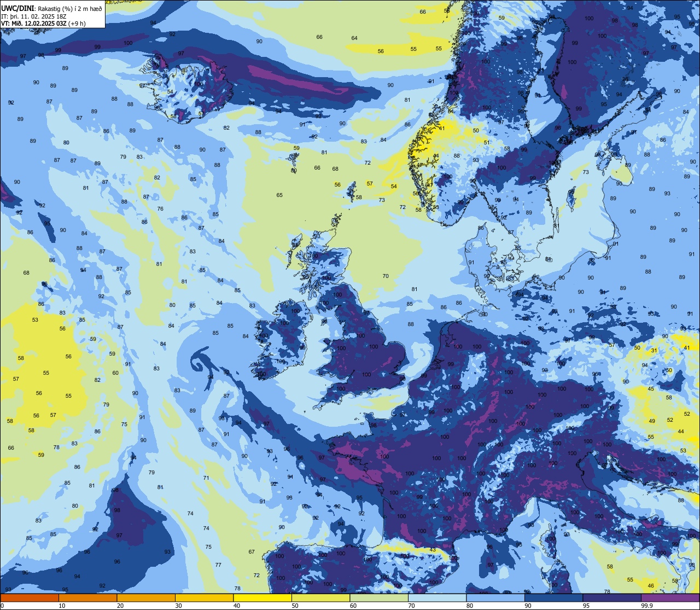Screen dimensions: 700x610
Task: Click the purple legend swatch above 99.9
Action: 670,597
